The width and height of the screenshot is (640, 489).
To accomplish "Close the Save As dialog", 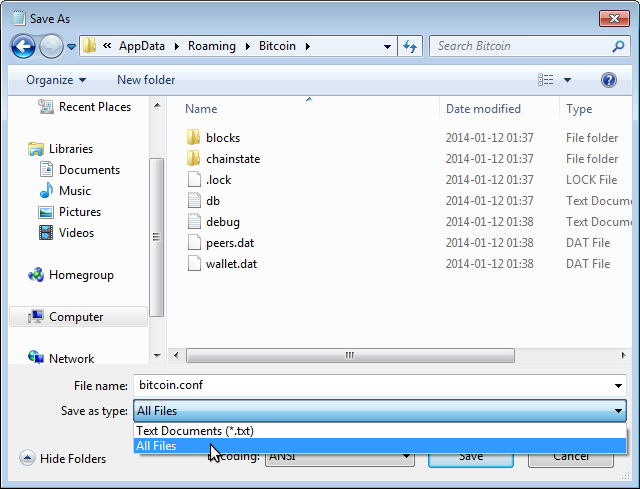I will (614, 18).
